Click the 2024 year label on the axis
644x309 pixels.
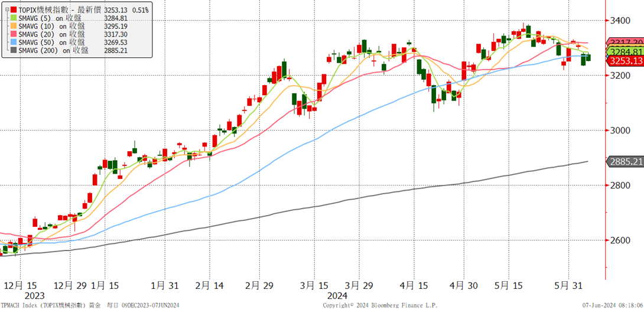338,295
